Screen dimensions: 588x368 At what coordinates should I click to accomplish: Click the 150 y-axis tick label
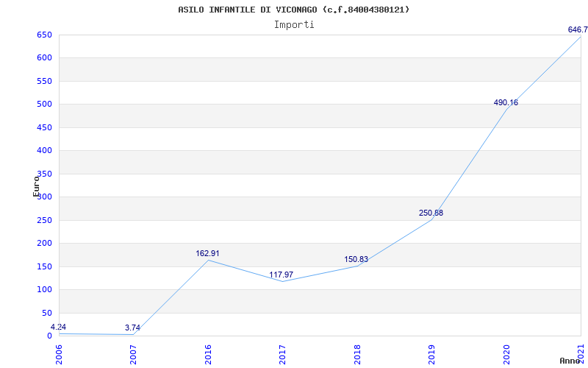click(x=44, y=266)
